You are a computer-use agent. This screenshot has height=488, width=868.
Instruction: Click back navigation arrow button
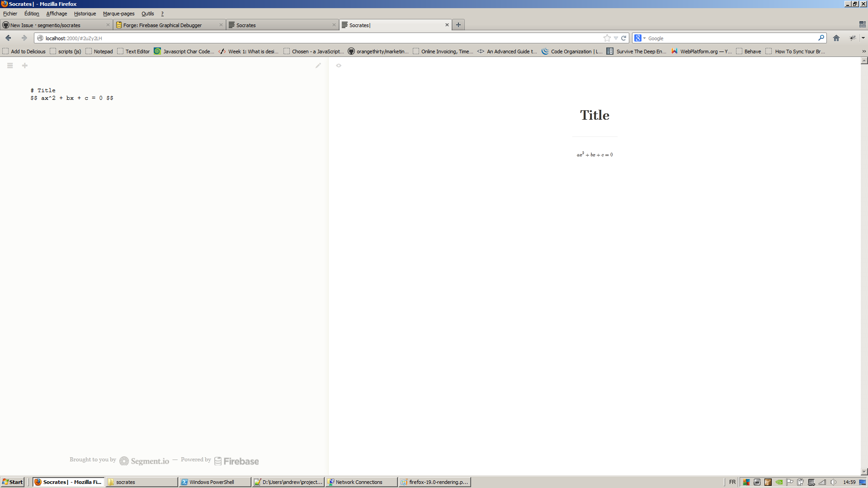tap(8, 38)
